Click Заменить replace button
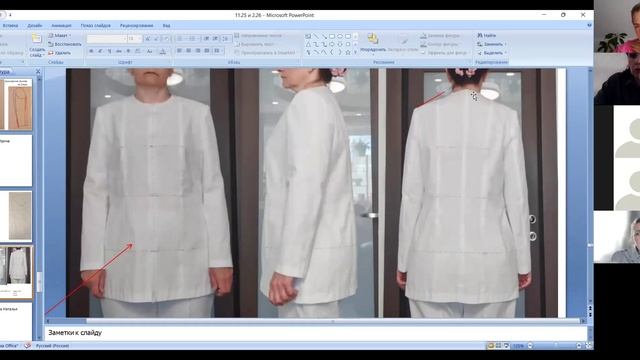 click(491, 44)
